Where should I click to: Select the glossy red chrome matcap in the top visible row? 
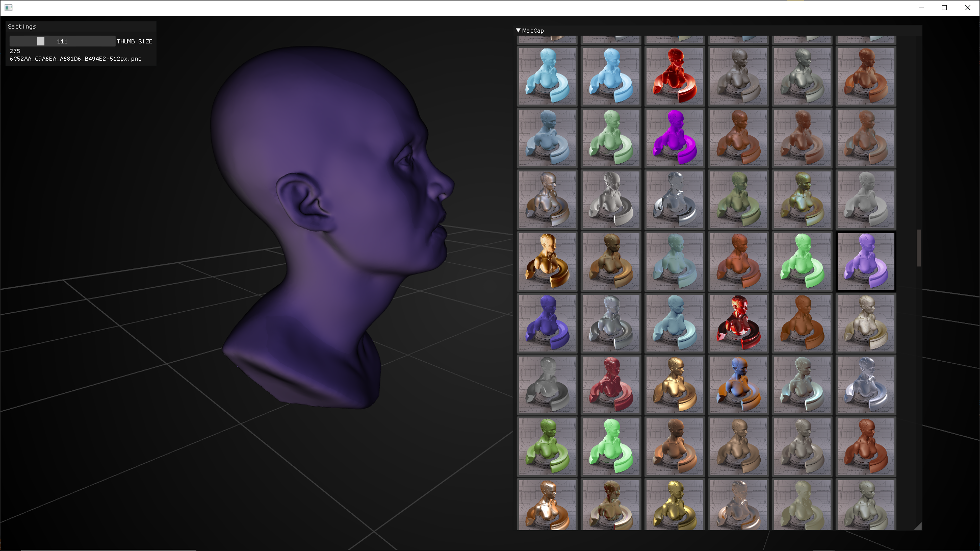tap(675, 76)
